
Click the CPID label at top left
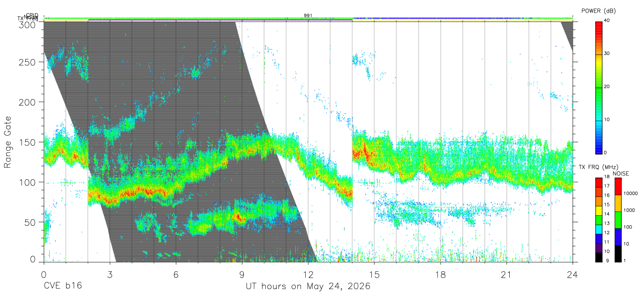click(x=32, y=15)
